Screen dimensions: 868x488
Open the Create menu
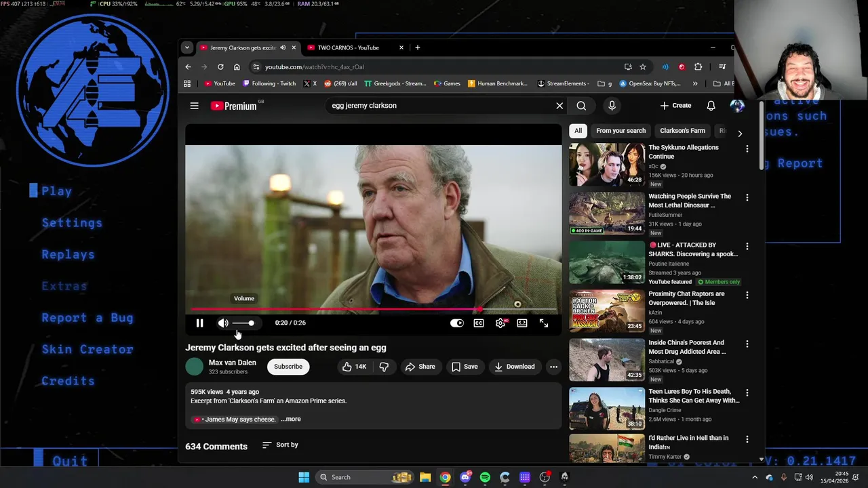[x=675, y=106]
